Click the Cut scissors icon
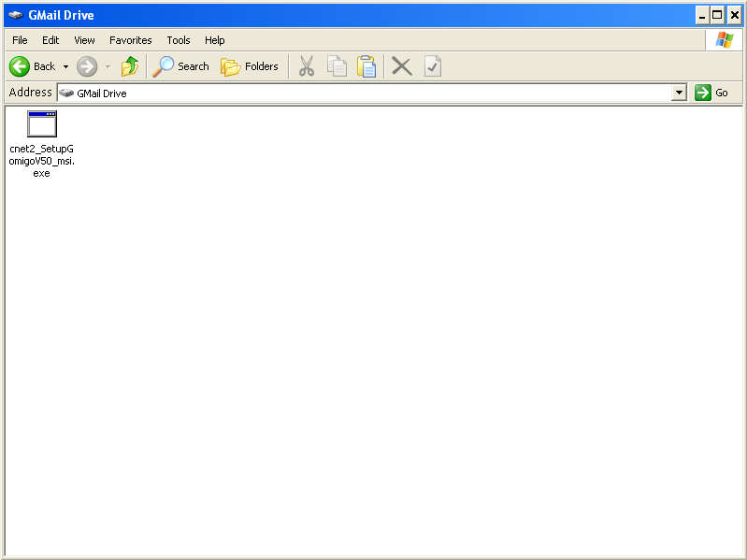This screenshot has height=560, width=747. [307, 66]
